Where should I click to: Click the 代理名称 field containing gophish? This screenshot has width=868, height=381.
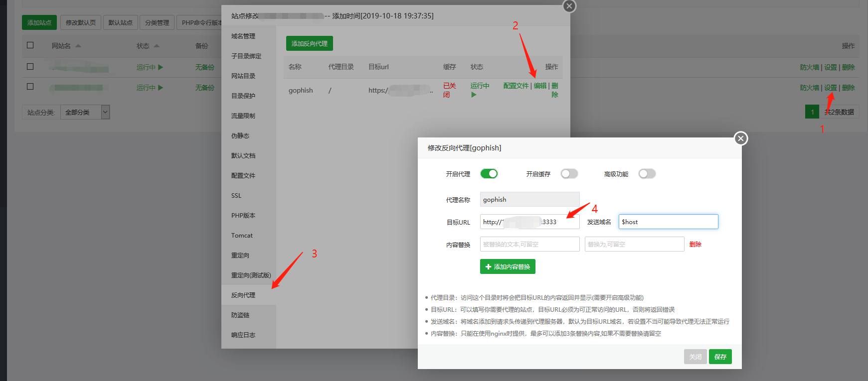[530, 199]
